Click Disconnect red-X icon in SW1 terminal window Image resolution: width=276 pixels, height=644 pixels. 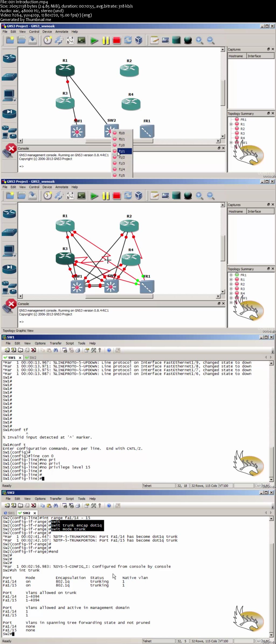tap(33, 350)
